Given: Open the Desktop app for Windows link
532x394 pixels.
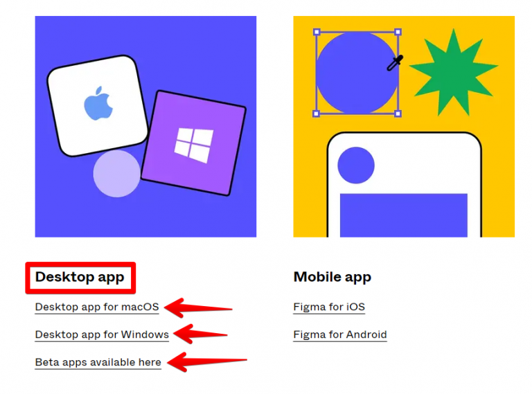Looking at the screenshot, I should click(102, 334).
